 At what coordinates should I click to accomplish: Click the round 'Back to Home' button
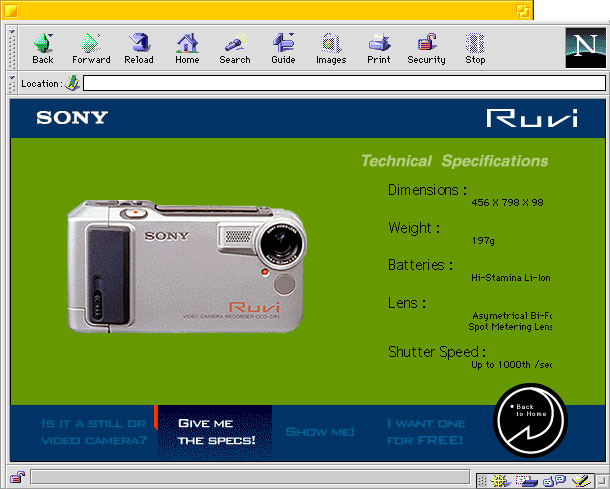[530, 420]
